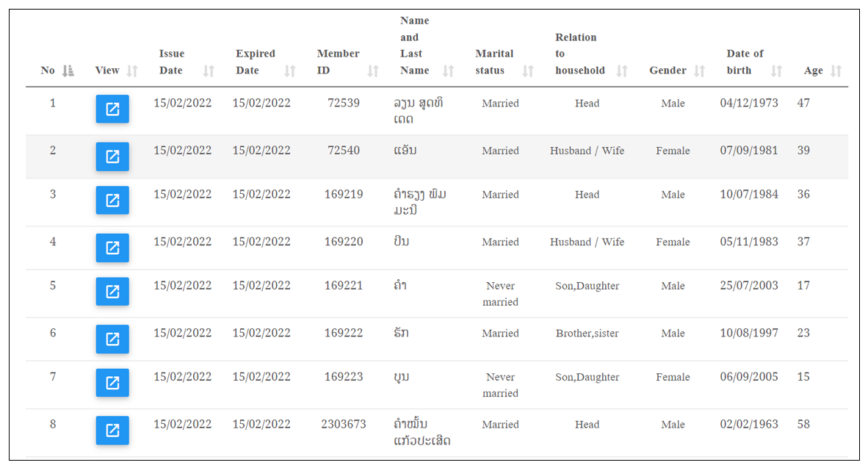868x468 pixels.
Task: Sort by View column arrows
Action: pyautogui.click(x=132, y=71)
